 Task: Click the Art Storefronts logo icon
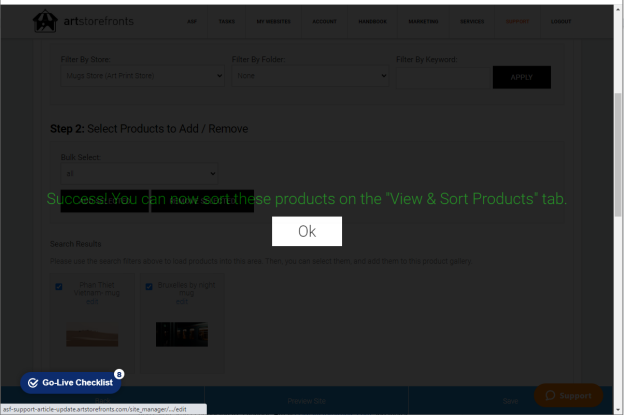(x=45, y=21)
